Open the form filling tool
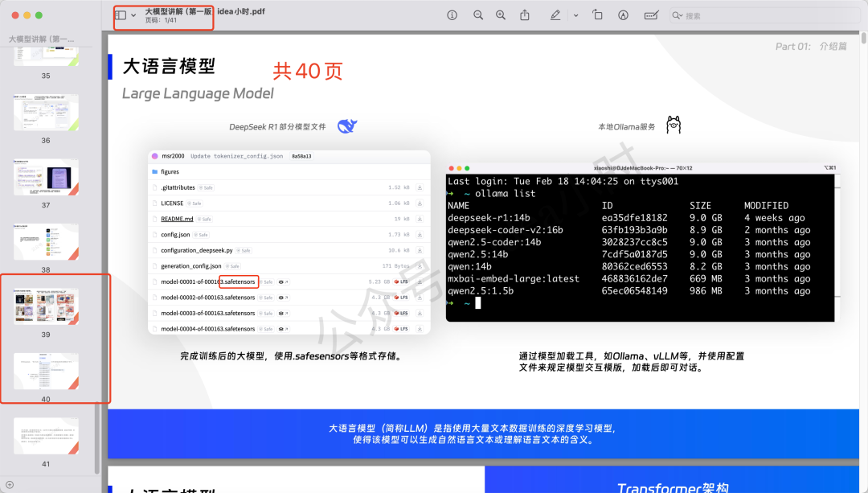868x493 pixels. [652, 15]
